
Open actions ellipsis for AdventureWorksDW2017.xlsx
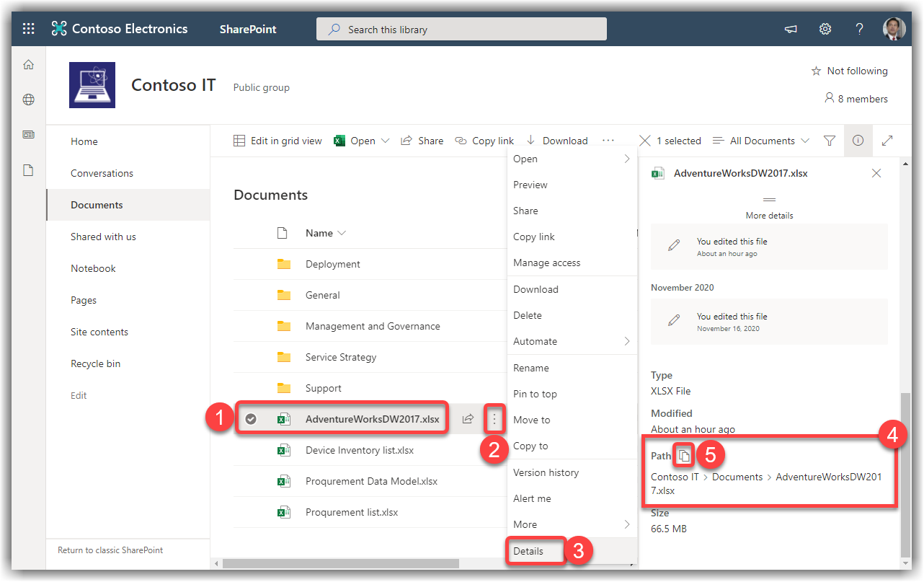click(494, 419)
